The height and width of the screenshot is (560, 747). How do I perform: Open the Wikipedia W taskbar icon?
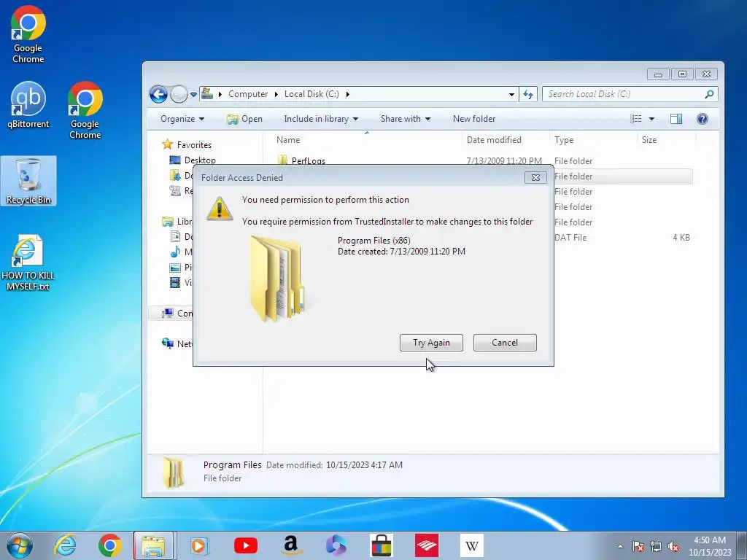coord(472,545)
